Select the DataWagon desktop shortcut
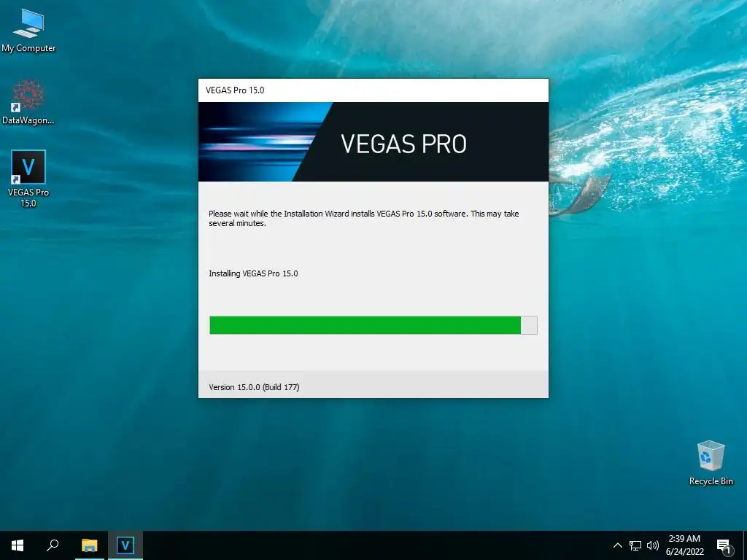The height and width of the screenshot is (560, 747). click(x=28, y=102)
